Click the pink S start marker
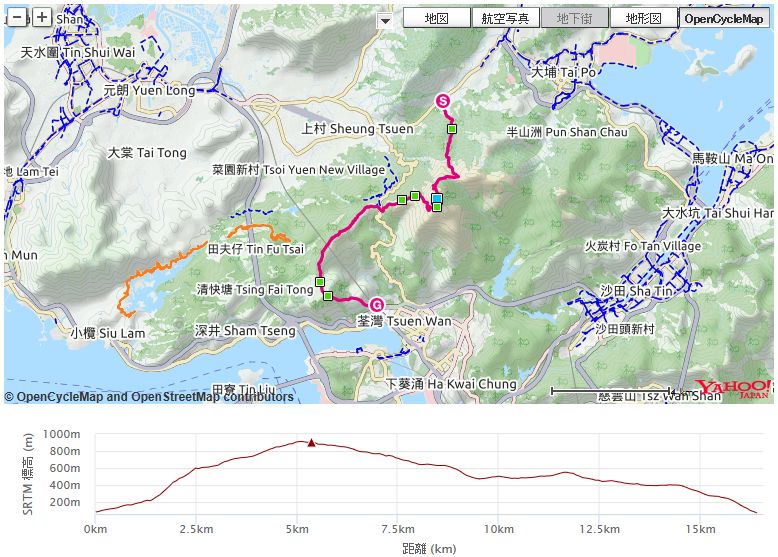The height and width of the screenshot is (557, 778). coord(443,101)
